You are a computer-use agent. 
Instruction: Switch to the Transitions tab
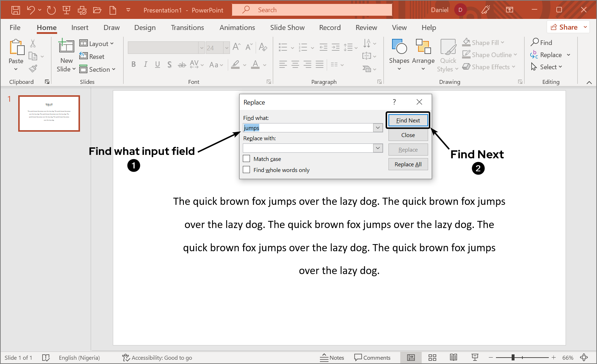tap(187, 27)
